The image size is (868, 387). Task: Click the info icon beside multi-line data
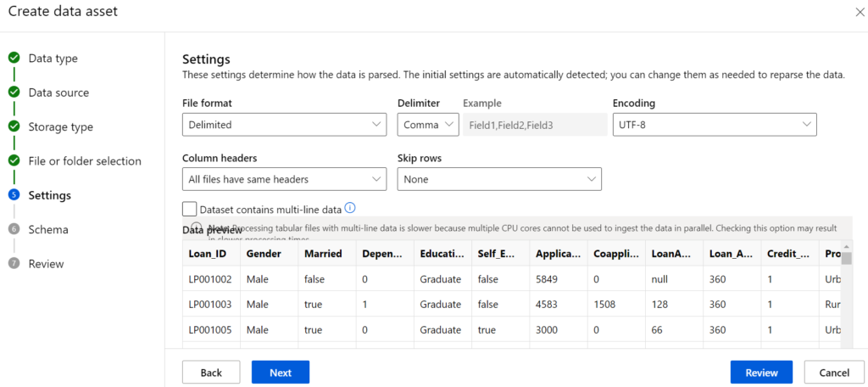coord(350,208)
